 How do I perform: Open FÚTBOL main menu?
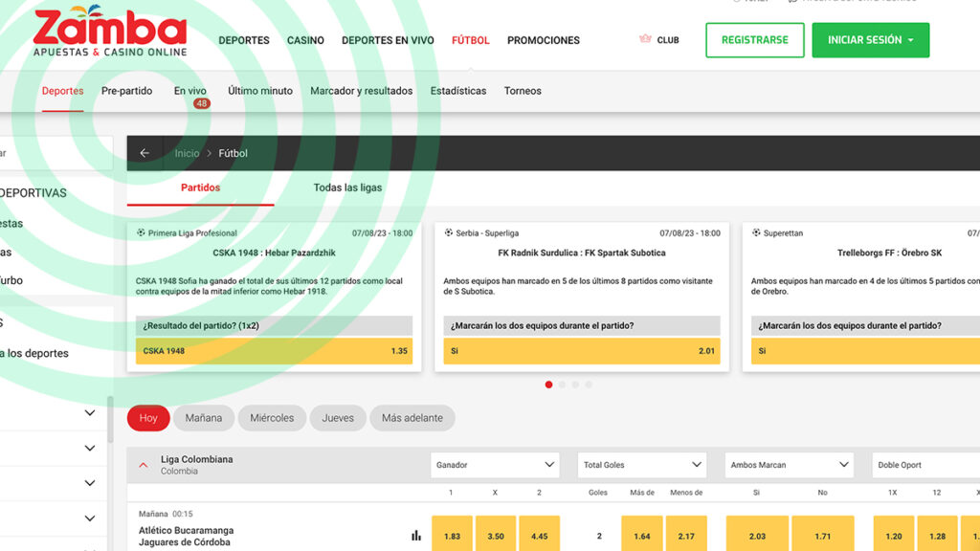pyautogui.click(x=471, y=40)
